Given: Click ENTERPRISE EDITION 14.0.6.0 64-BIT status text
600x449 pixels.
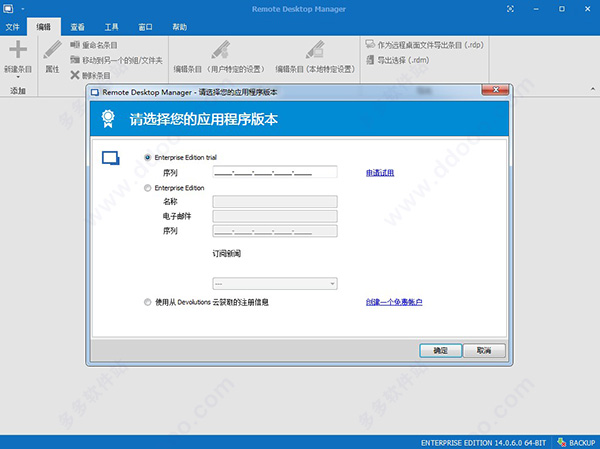Looking at the screenshot, I should click(x=483, y=442).
